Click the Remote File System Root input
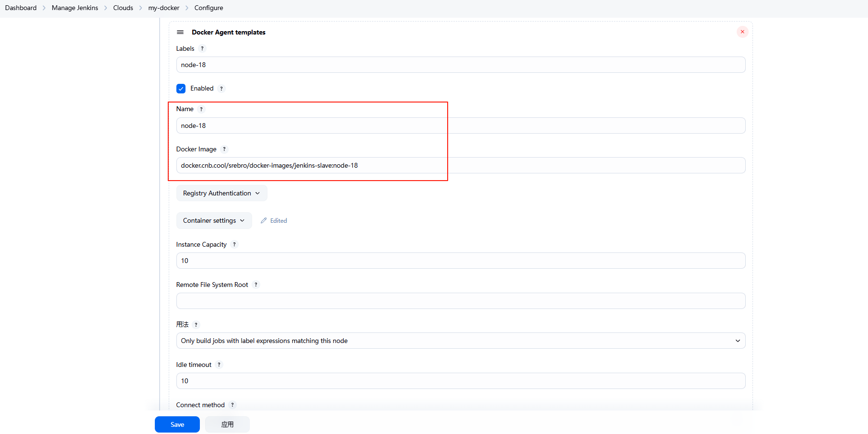Screen dimensions: 868x434 click(460, 301)
